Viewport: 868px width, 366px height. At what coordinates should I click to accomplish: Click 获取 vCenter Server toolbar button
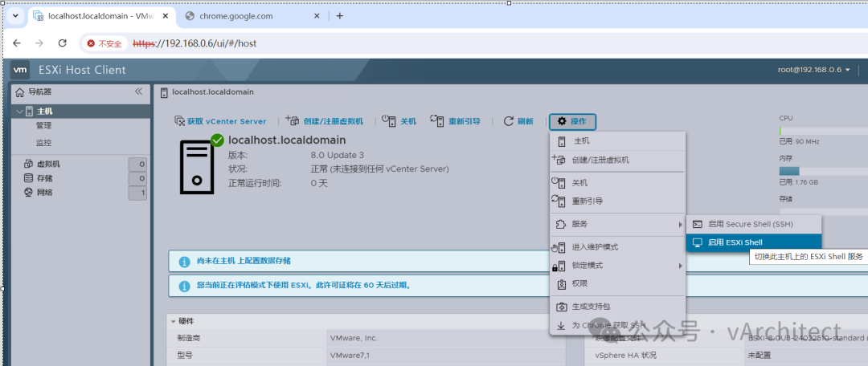(x=220, y=121)
